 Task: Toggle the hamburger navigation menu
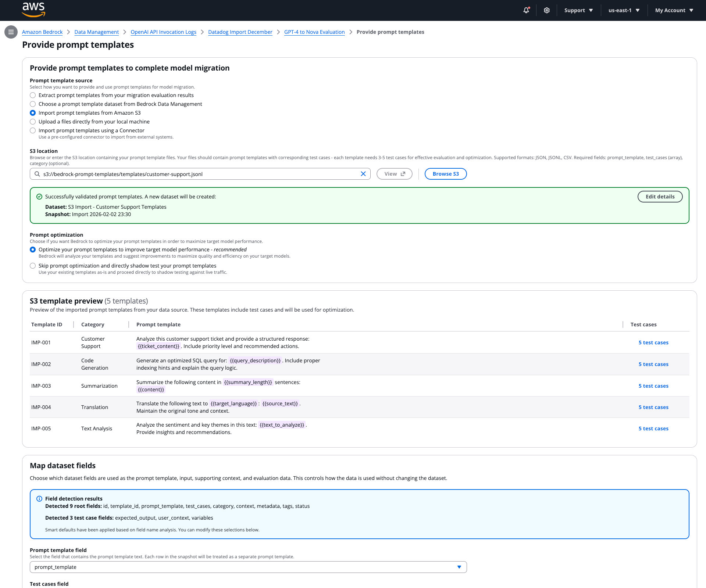point(11,32)
